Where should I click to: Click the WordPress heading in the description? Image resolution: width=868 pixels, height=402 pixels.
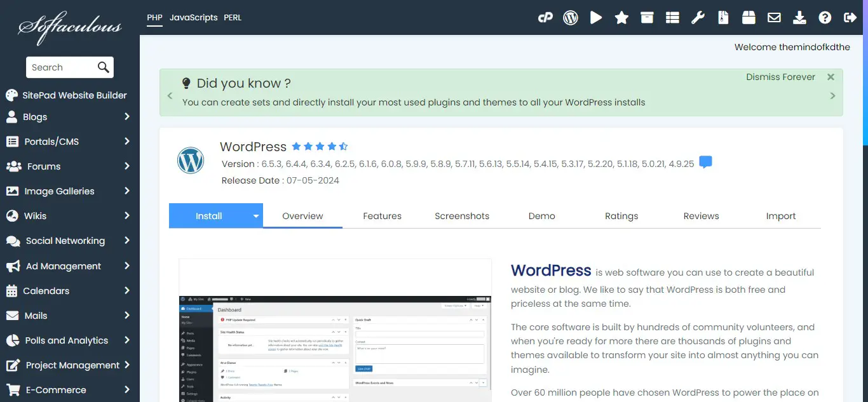click(551, 271)
